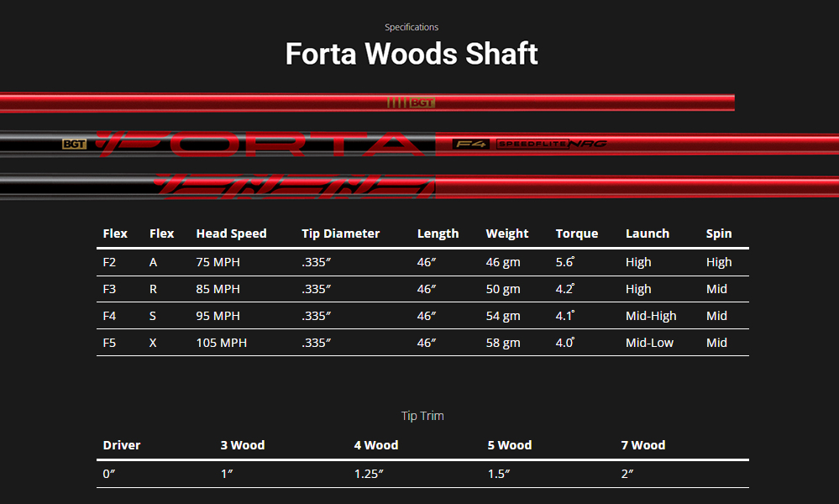
Task: Click the '95 MPH' head speed cell
Action: (218, 316)
